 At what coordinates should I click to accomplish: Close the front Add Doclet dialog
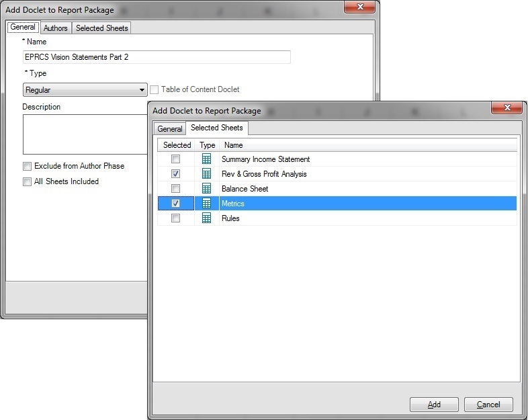(507, 108)
